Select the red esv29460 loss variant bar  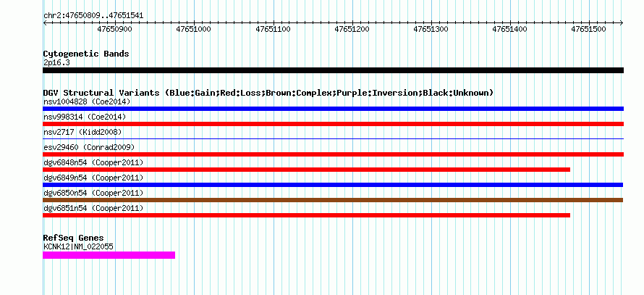(x=333, y=154)
